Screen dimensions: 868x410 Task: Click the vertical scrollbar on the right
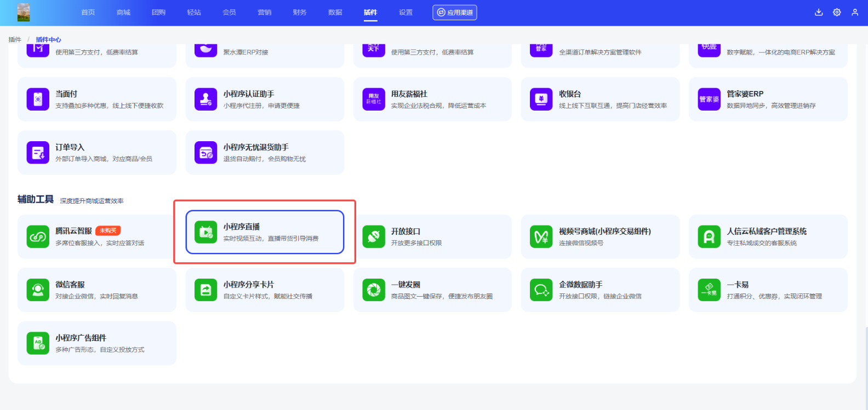865,361
